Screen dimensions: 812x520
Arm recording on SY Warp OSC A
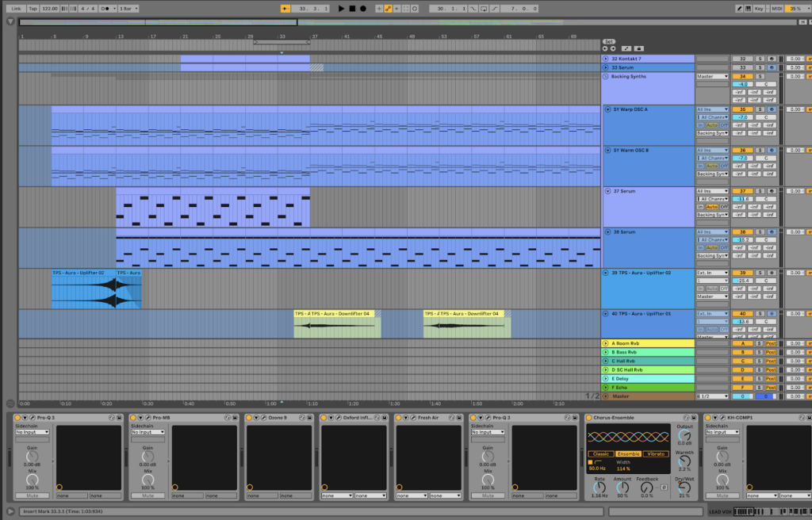pos(770,110)
